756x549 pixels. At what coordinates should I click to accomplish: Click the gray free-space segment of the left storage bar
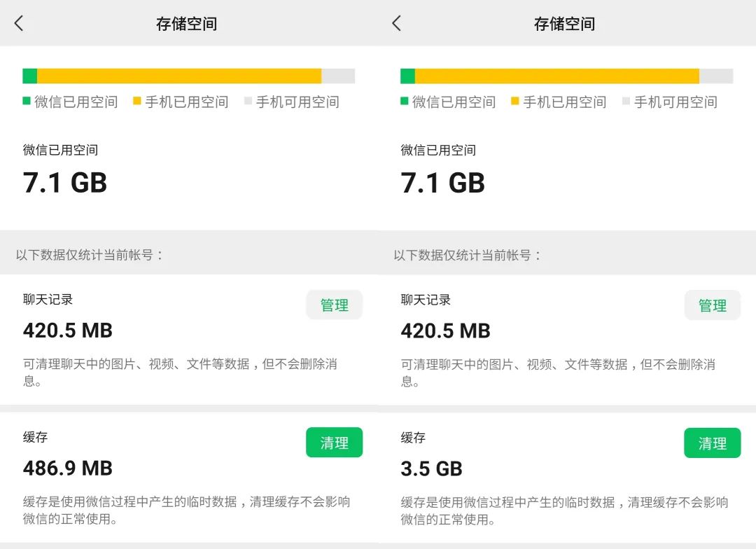[x=338, y=76]
